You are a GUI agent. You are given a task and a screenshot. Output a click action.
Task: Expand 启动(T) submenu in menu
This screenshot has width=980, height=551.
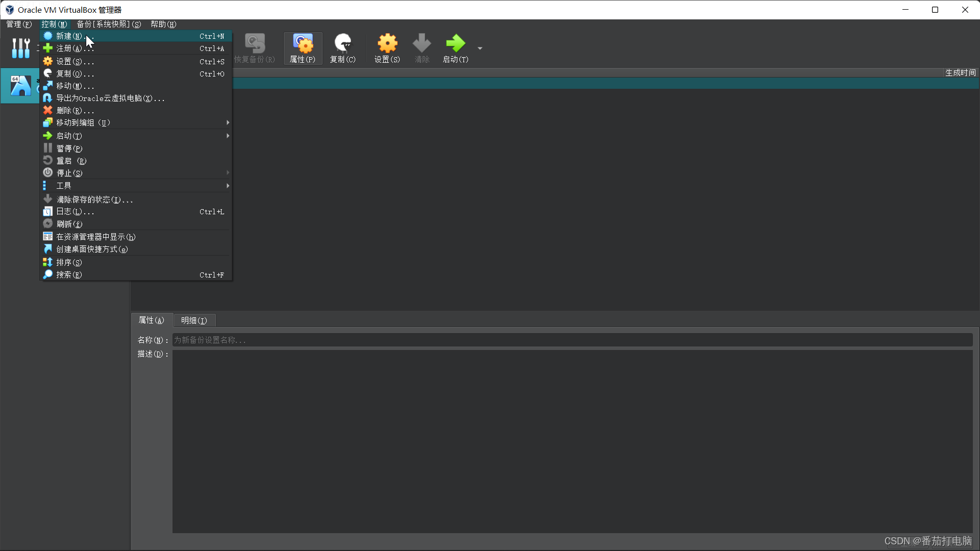coord(136,136)
